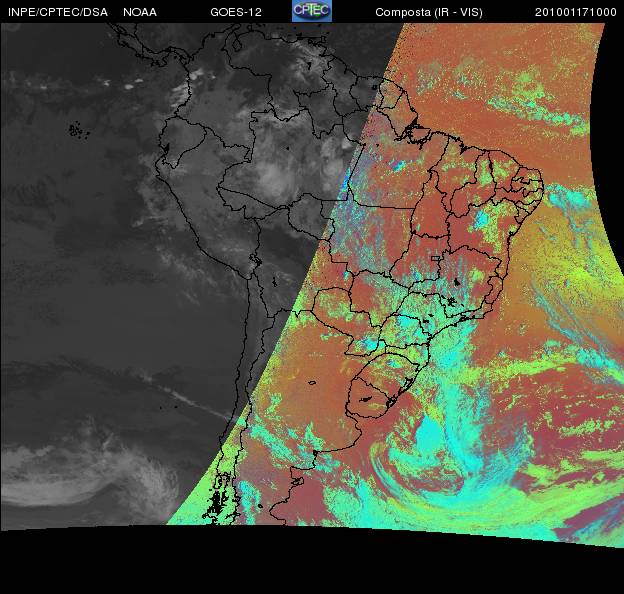Click the 201001171000 timestamp
This screenshot has height=594, width=624.
click(575, 12)
